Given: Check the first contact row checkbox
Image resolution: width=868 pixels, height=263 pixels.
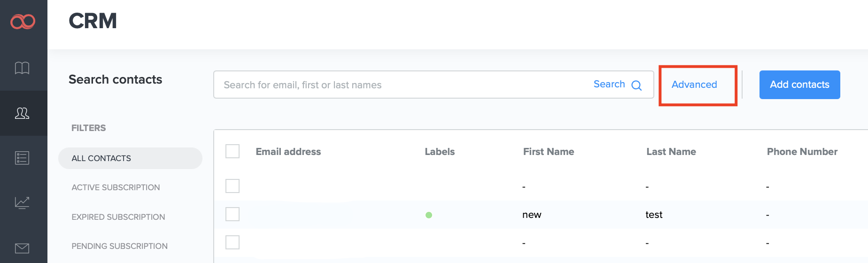Looking at the screenshot, I should [x=232, y=186].
